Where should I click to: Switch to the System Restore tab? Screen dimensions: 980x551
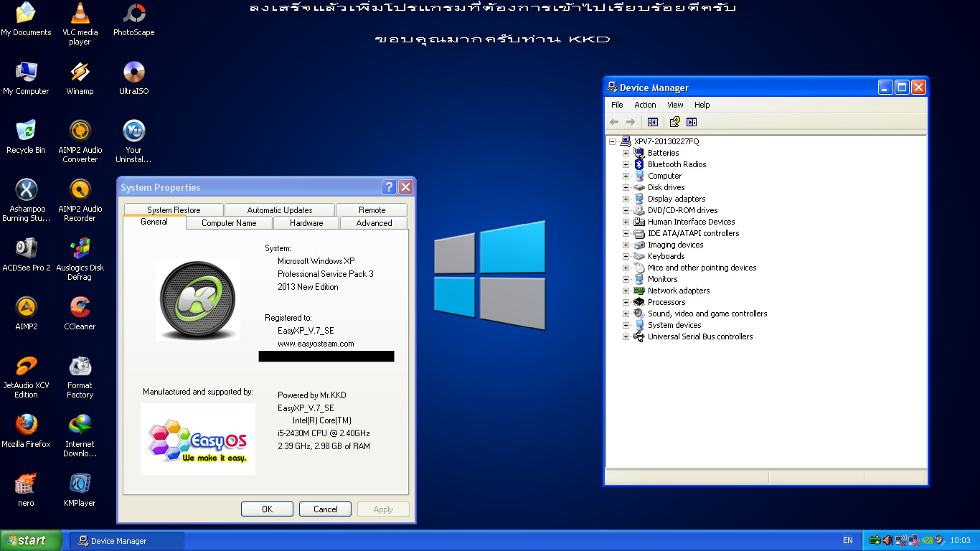tap(174, 210)
